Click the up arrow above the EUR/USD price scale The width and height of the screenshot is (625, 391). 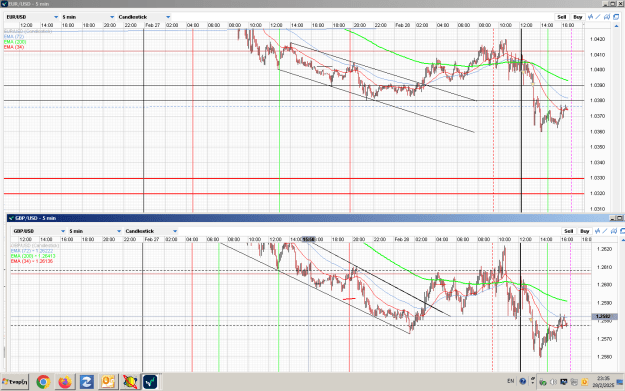[616, 26]
